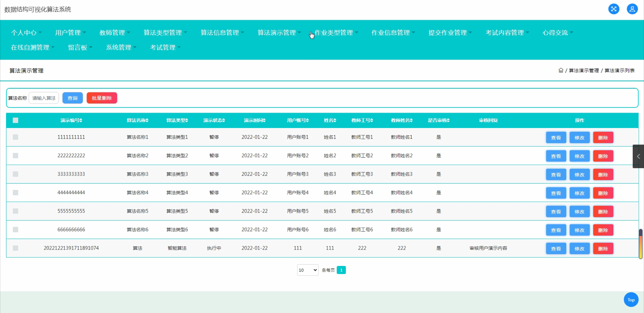This screenshot has width=644, height=313.
Task: Click the Top scroll-to-top button
Action: 631,300
